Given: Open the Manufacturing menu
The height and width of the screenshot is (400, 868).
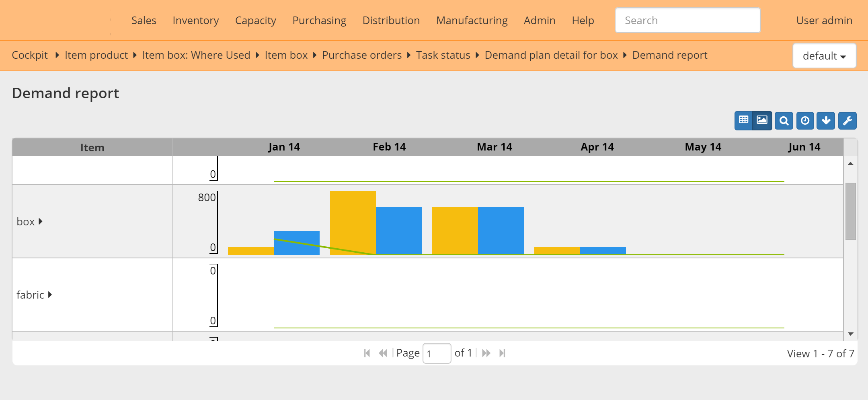Looking at the screenshot, I should point(472,20).
